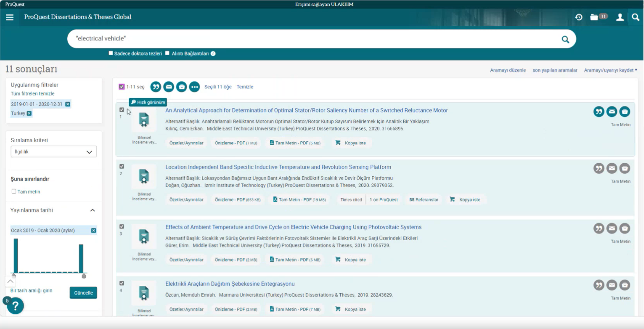Check the 'Tam metin' limit checkbox
This screenshot has width=644, height=329.
14,191
